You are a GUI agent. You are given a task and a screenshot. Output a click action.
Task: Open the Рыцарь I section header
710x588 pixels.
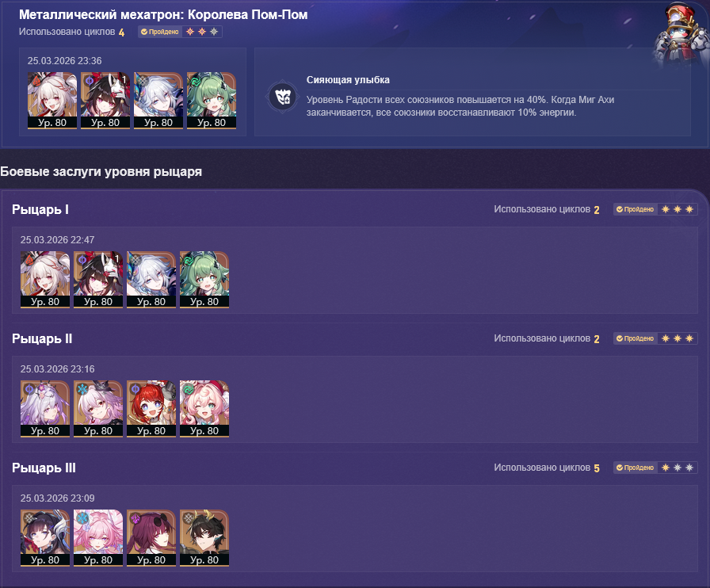(x=40, y=209)
